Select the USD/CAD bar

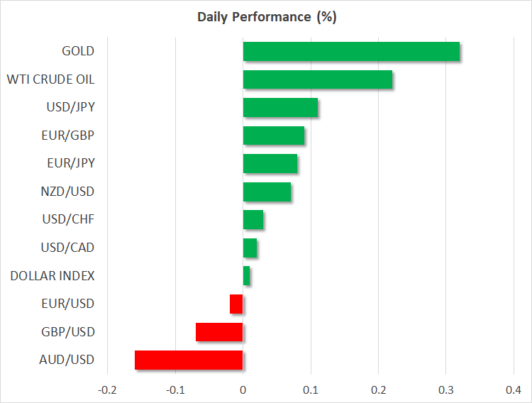[x=250, y=248]
